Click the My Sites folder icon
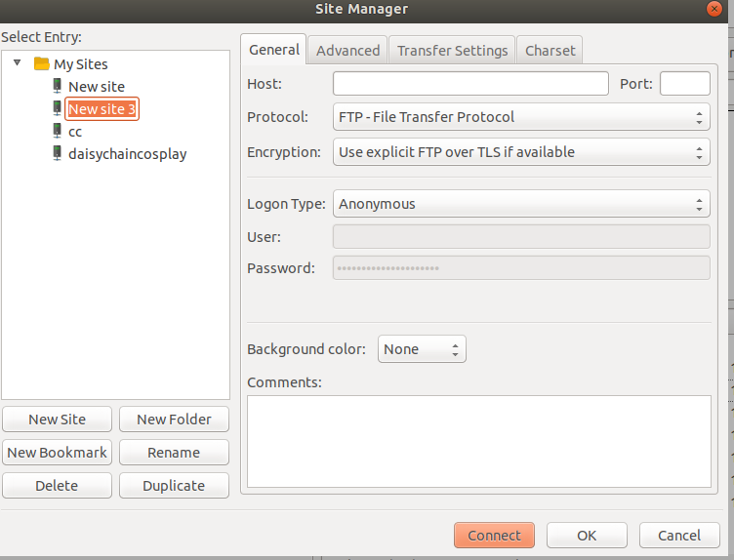 coord(42,63)
